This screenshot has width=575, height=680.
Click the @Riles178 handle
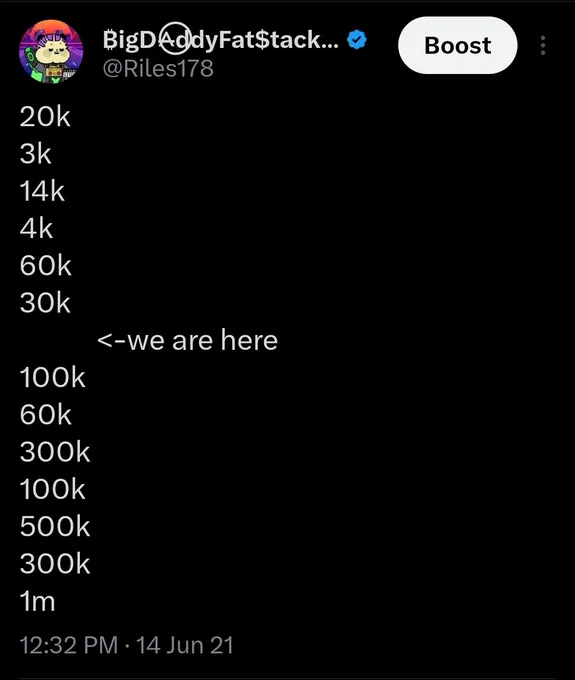pyautogui.click(x=158, y=68)
